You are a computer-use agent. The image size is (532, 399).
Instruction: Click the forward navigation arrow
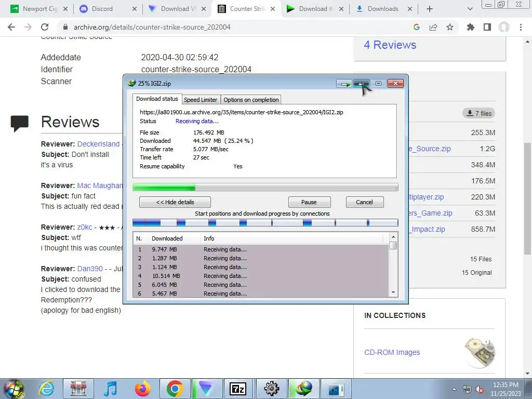click(x=28, y=27)
